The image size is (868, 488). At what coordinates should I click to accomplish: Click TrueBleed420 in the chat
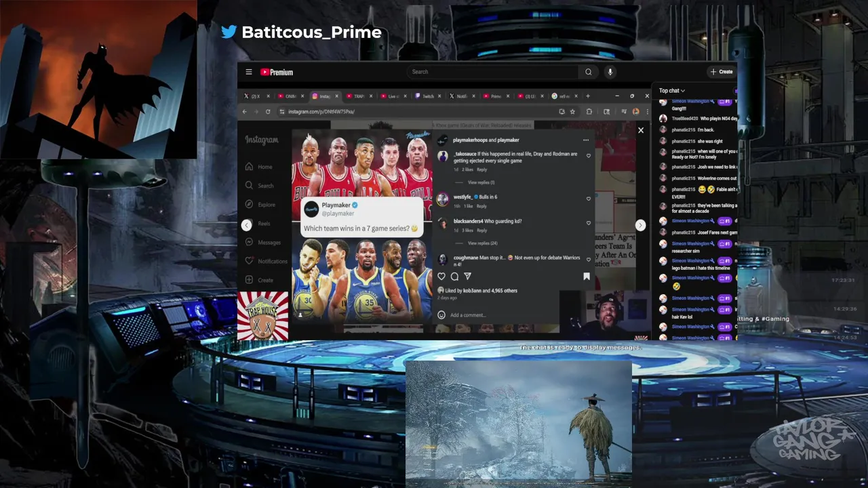(685, 119)
